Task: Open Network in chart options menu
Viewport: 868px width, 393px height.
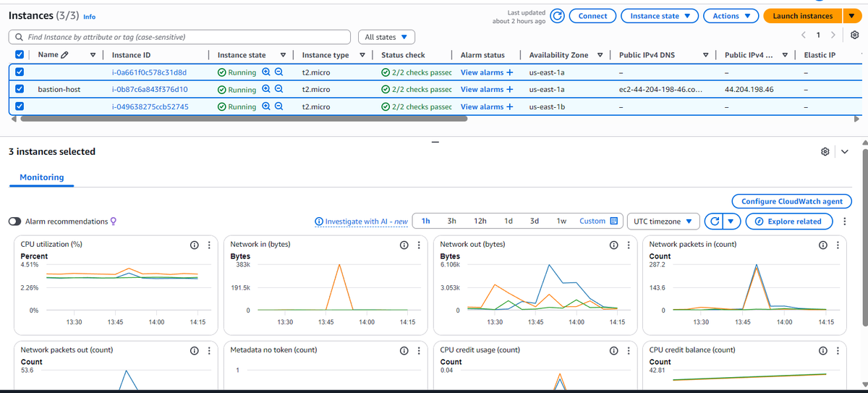Action: [419, 245]
